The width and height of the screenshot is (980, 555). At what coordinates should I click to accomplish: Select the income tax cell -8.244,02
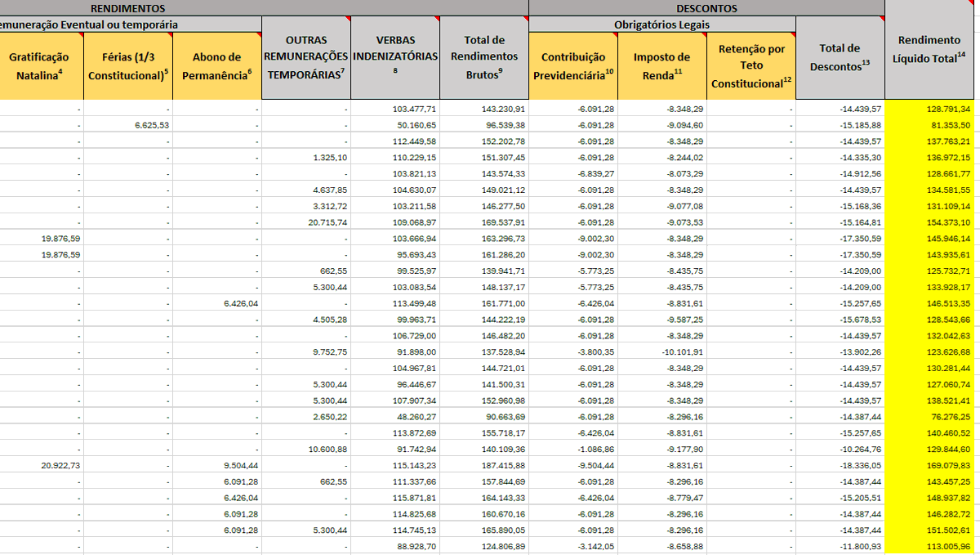(x=661, y=157)
